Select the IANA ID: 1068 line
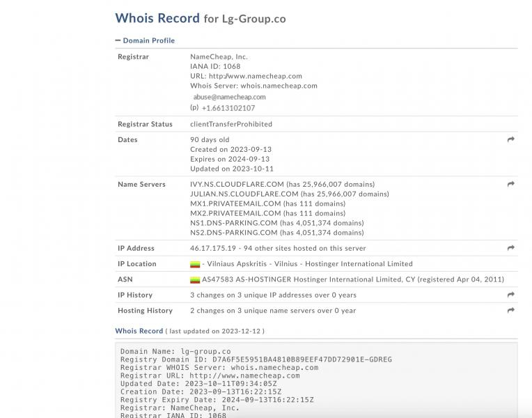 point(215,66)
